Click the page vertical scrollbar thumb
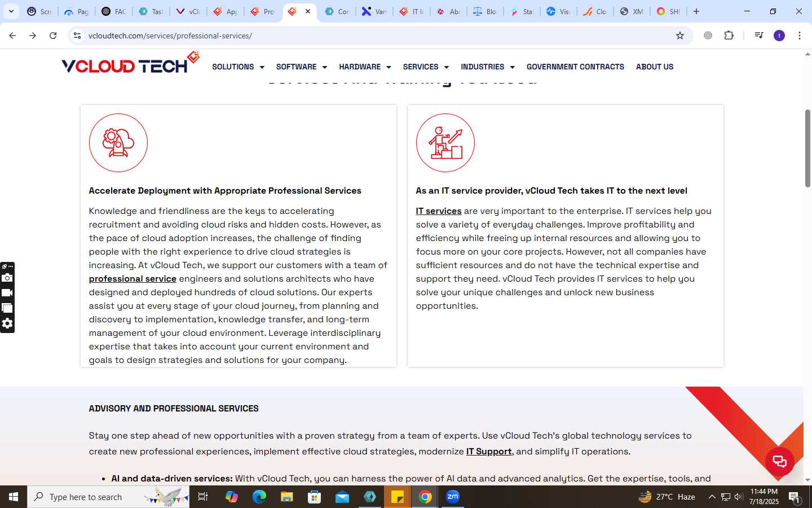The height and width of the screenshot is (508, 812). [x=807, y=148]
